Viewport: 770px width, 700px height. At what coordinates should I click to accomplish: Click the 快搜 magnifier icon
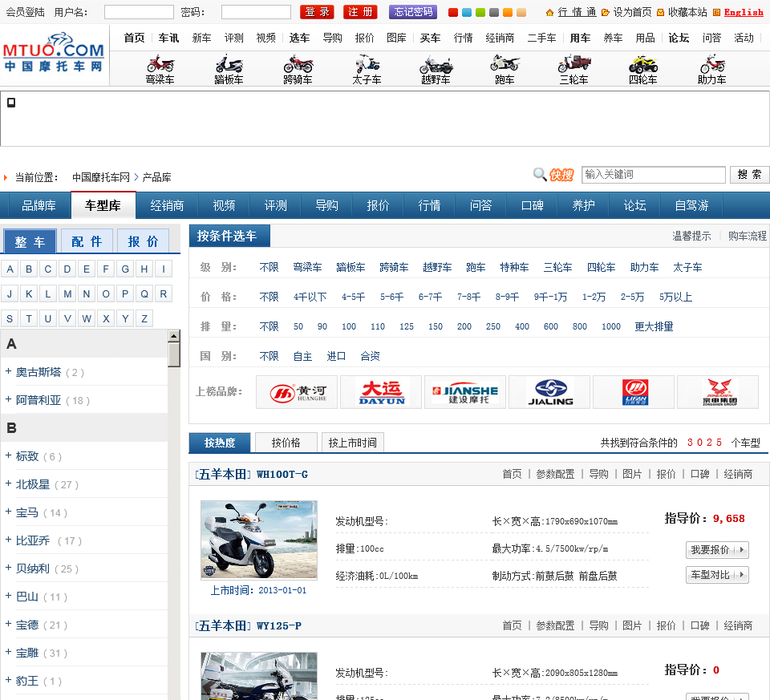coord(540,174)
